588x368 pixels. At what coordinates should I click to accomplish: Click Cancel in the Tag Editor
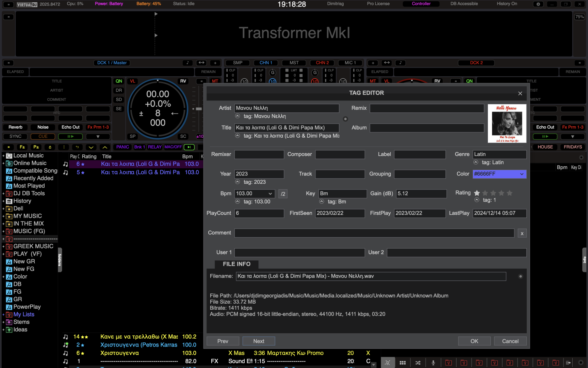pyautogui.click(x=510, y=341)
